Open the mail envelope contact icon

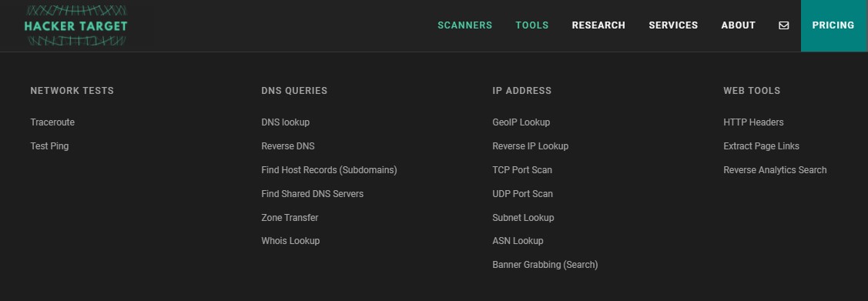pos(784,25)
